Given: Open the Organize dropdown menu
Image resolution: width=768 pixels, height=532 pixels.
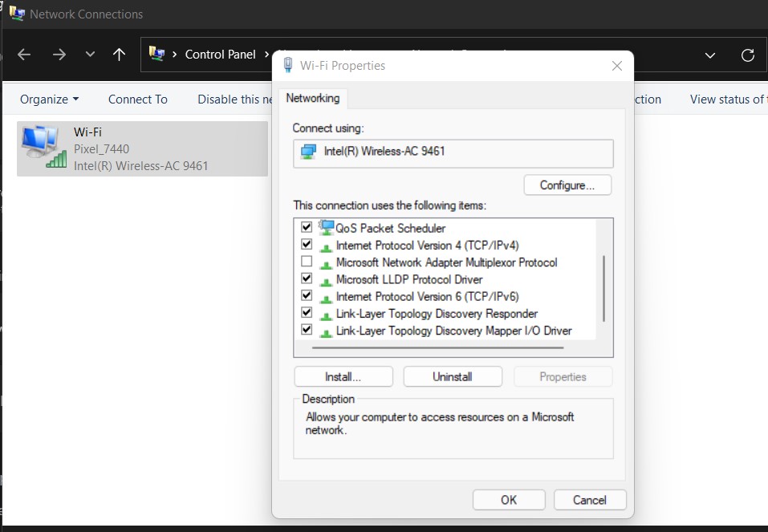Looking at the screenshot, I should 49,99.
